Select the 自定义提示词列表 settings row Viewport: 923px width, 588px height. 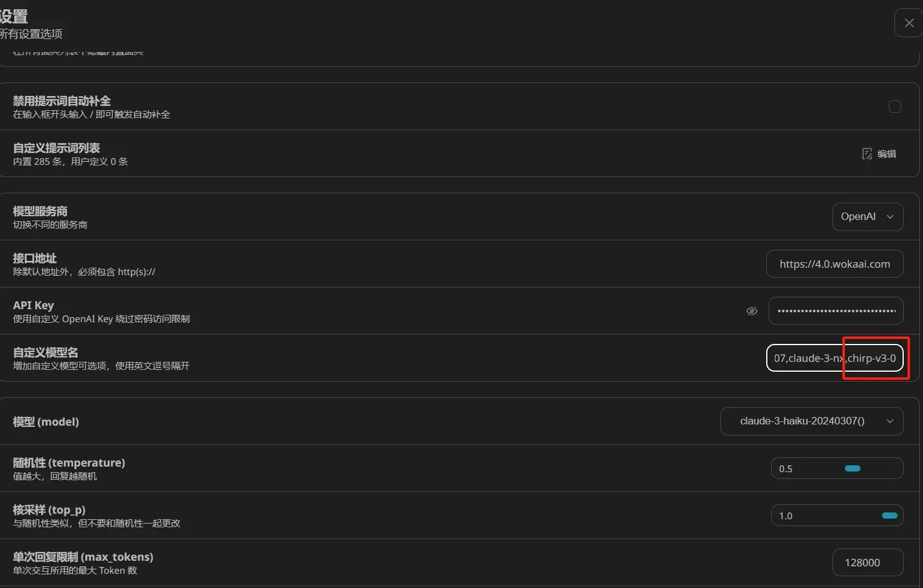coord(459,154)
